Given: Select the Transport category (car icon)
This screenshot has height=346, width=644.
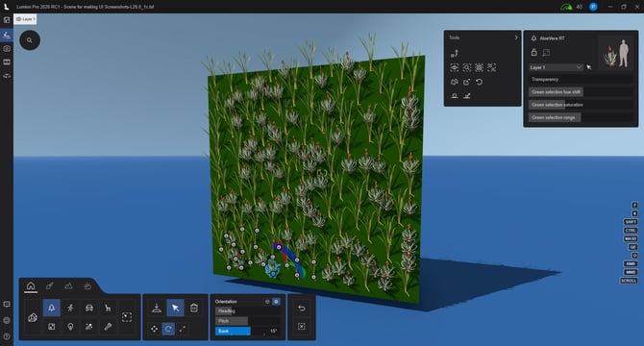Looking at the screenshot, I should (x=89, y=308).
